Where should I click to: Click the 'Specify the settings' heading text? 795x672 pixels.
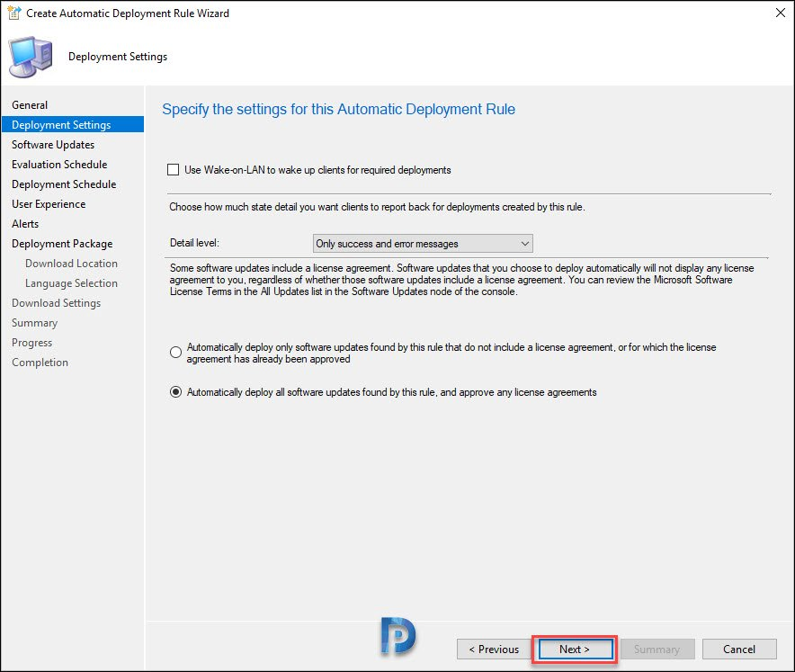(338, 109)
